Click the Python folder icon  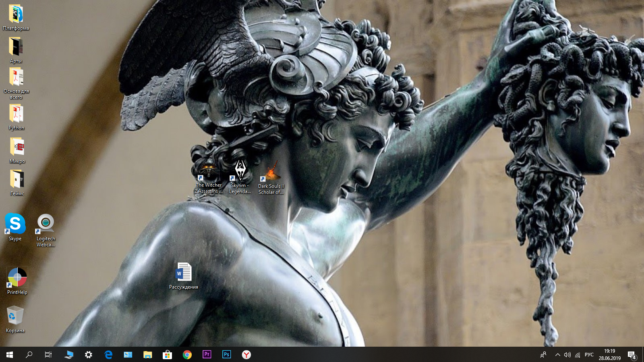coord(16,117)
